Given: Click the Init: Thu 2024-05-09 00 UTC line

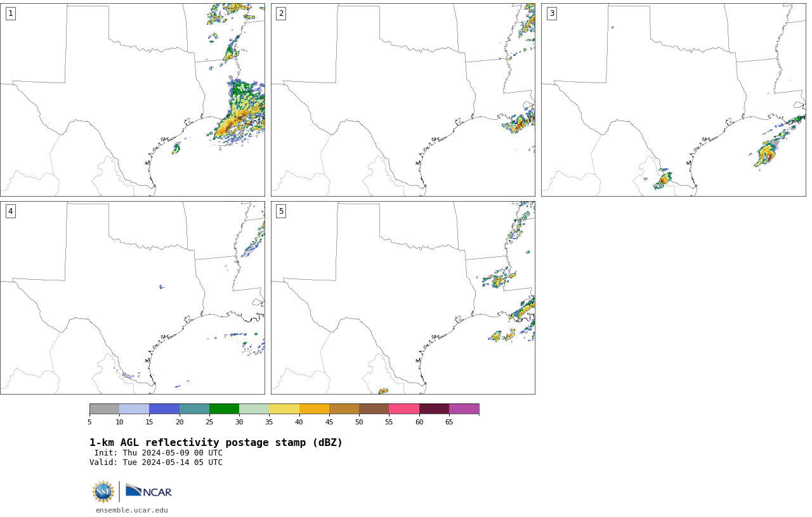Looking at the screenshot, I should tap(158, 453).
